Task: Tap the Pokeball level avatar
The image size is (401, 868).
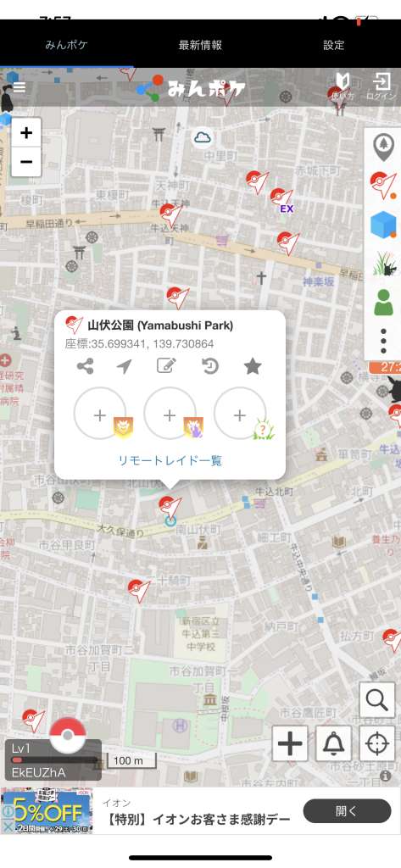Action: tap(68, 735)
